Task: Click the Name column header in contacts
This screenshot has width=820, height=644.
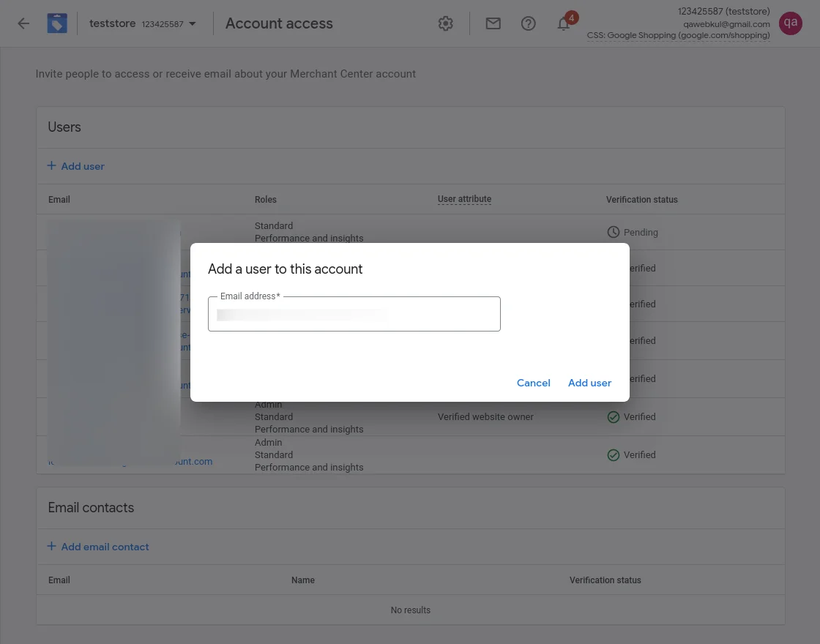Action: [303, 580]
